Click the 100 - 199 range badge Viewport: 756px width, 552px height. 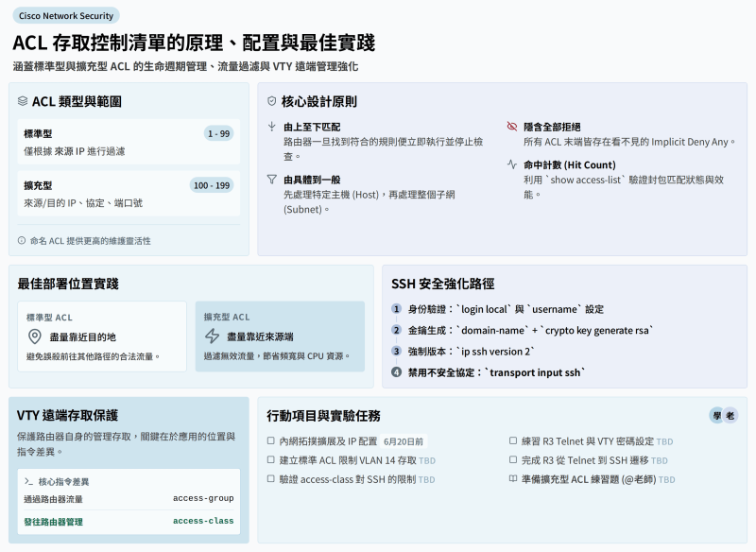pyautogui.click(x=212, y=185)
